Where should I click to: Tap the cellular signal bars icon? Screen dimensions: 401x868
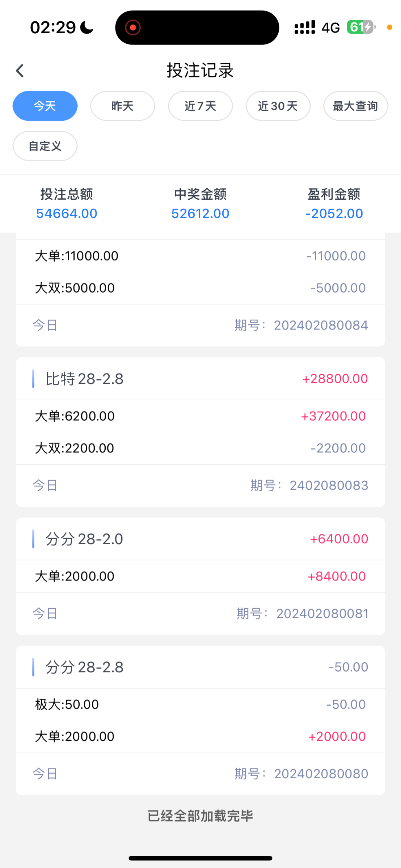tap(304, 27)
